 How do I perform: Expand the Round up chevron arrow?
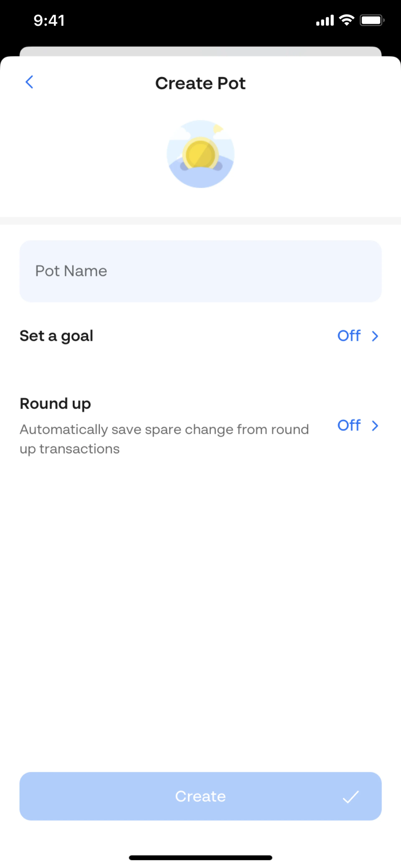click(x=375, y=426)
